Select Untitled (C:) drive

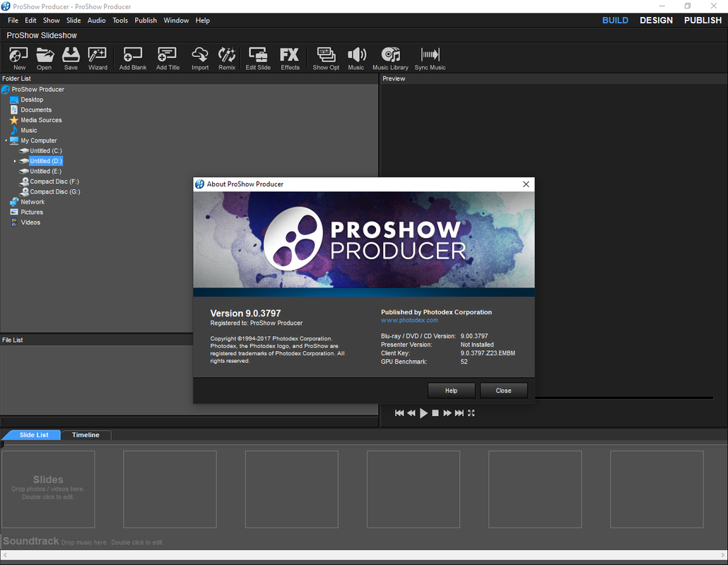[x=45, y=150]
